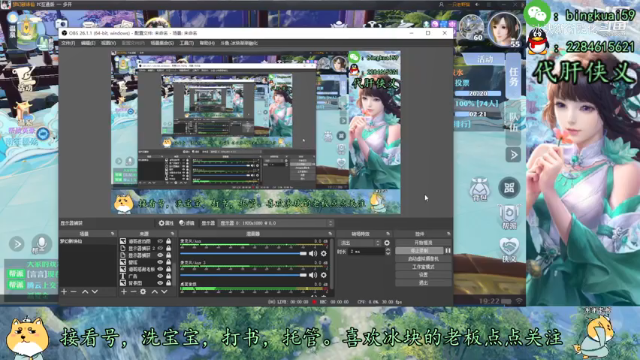
Task: Toggle visibility eye of the 背景图 source
Action: (x=160, y=283)
